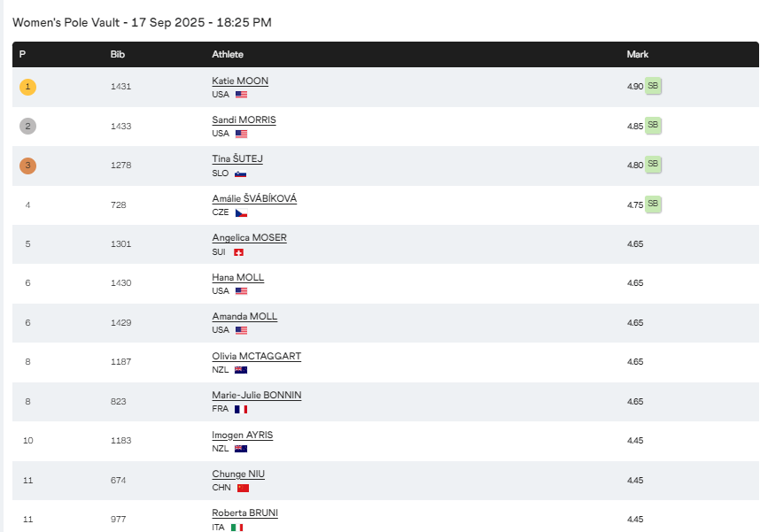The height and width of the screenshot is (532, 760).
Task: Open Olivia MCTAGGART athlete link
Action: [256, 356]
